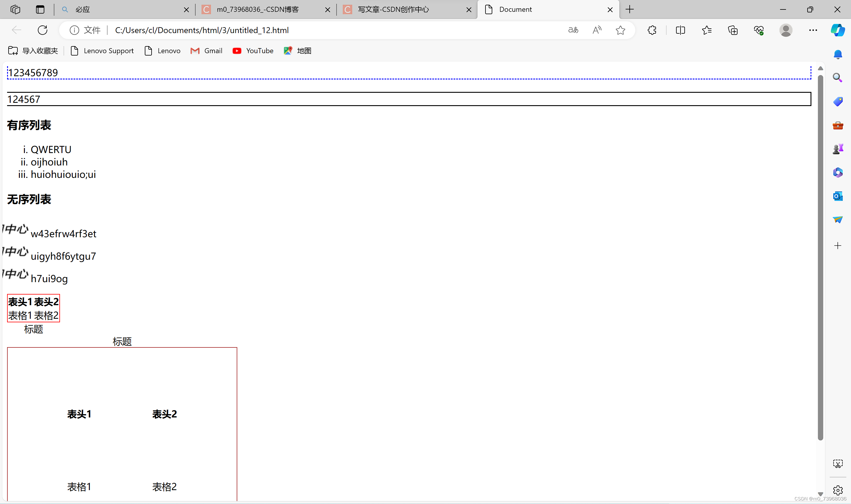Open the user profile avatar menu
The width and height of the screenshot is (851, 504).
785,30
